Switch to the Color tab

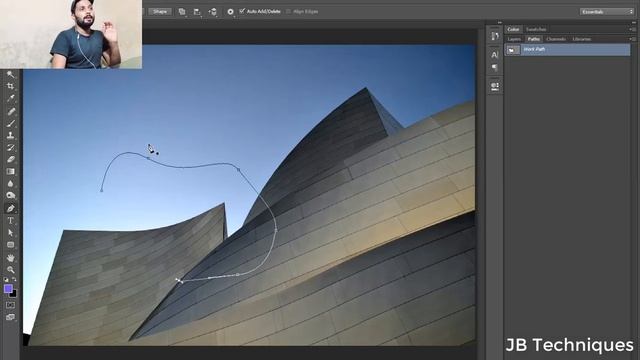tap(513, 29)
